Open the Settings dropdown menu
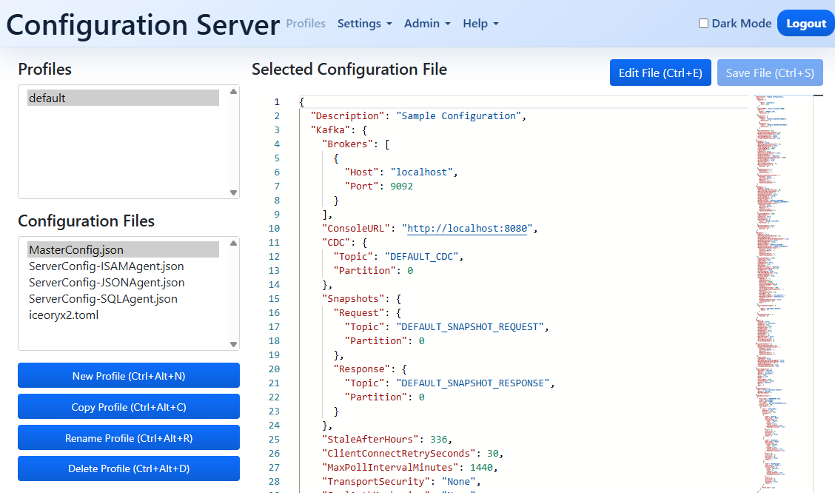The image size is (835, 504). (365, 24)
